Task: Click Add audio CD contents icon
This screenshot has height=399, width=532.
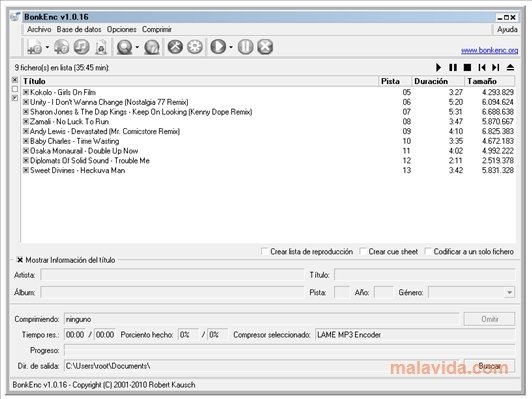Action: pyautogui.click(x=61, y=47)
